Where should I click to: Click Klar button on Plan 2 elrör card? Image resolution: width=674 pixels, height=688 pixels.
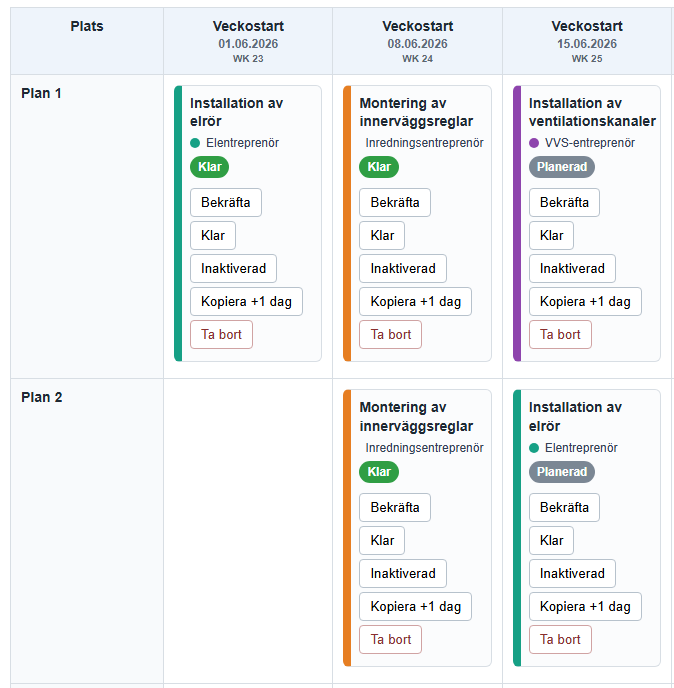click(x=551, y=541)
